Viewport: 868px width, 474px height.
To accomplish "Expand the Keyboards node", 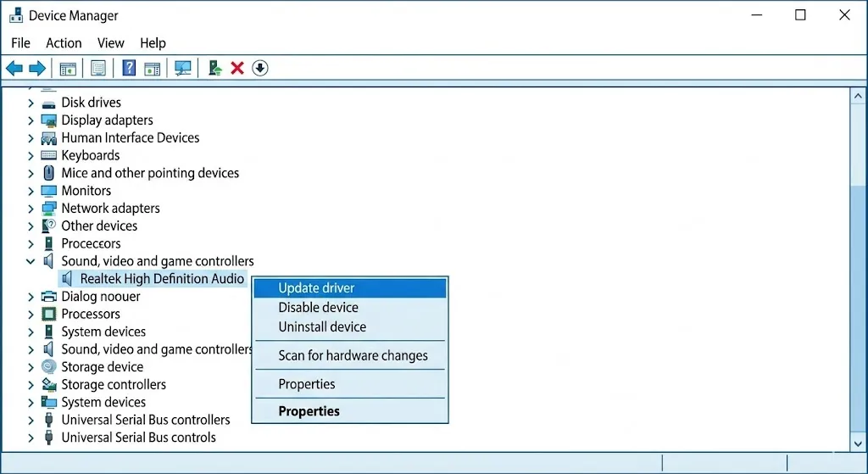I will click(x=31, y=156).
